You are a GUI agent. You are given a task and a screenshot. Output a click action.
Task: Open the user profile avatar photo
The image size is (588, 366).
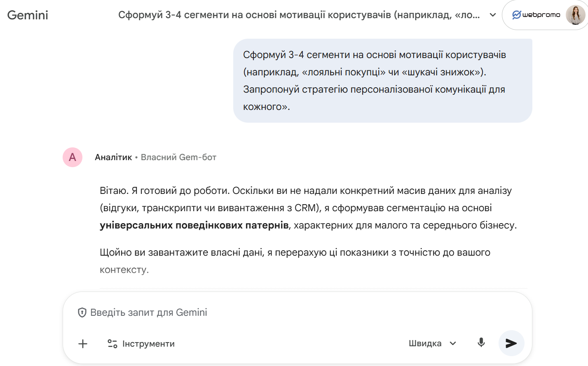pos(575,15)
